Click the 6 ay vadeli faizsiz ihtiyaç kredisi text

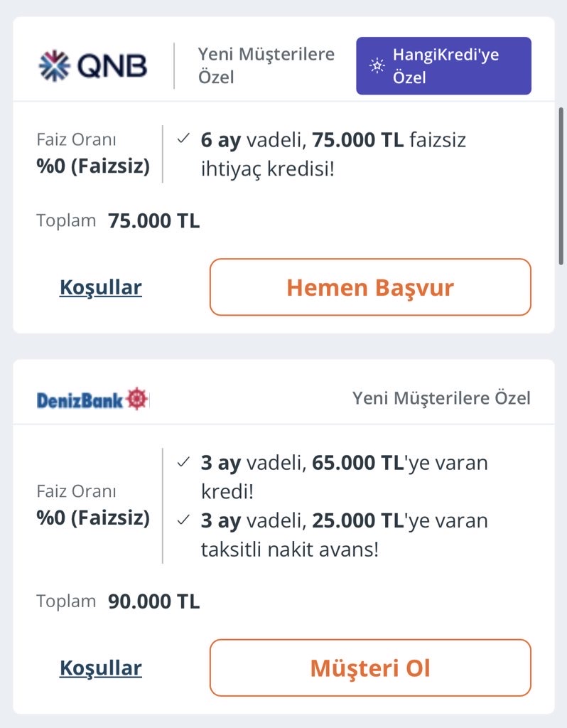334,154
